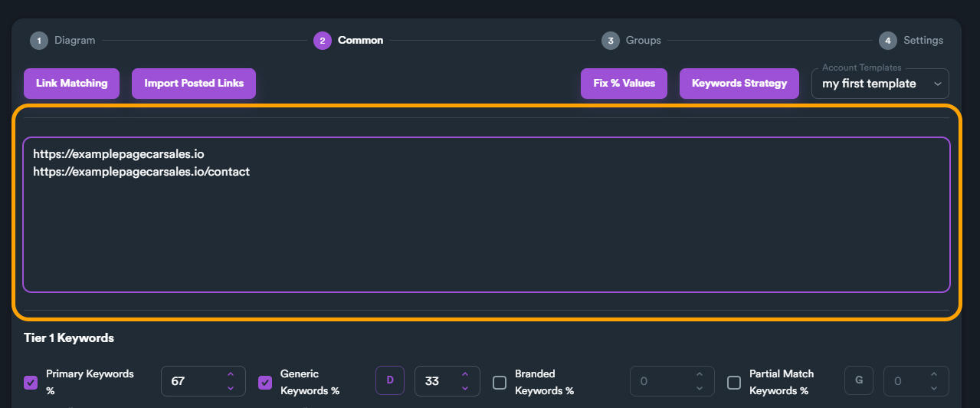
Task: Enable the Partial Match Keywords % checkbox
Action: coord(734,382)
